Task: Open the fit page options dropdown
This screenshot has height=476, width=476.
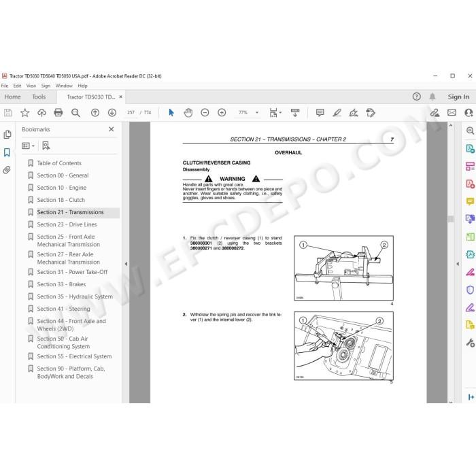Action: pos(275,113)
